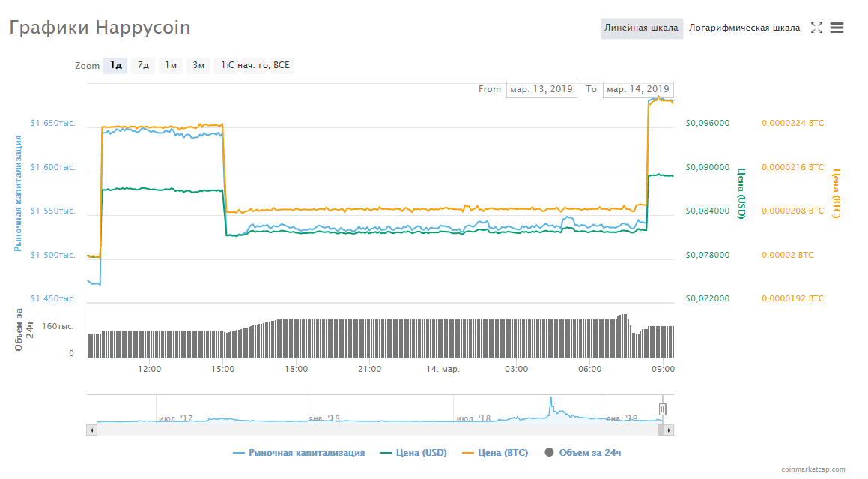Click the 06:00 time axis label
The width and height of the screenshot is (868, 479).
[x=589, y=370]
